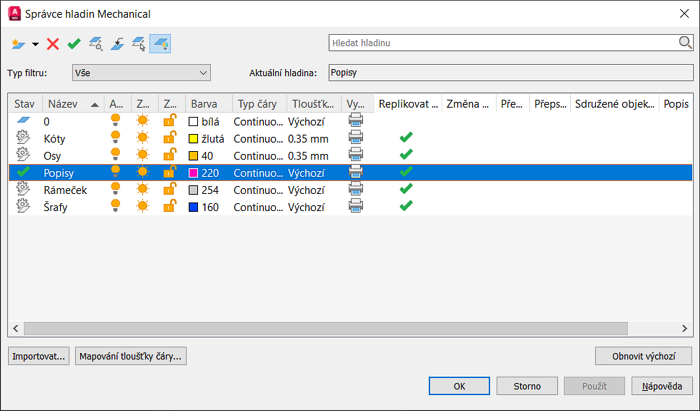This screenshot has width=700, height=411.
Task: Toggle the lock icon for layer Šrafy
Action: coord(170,206)
